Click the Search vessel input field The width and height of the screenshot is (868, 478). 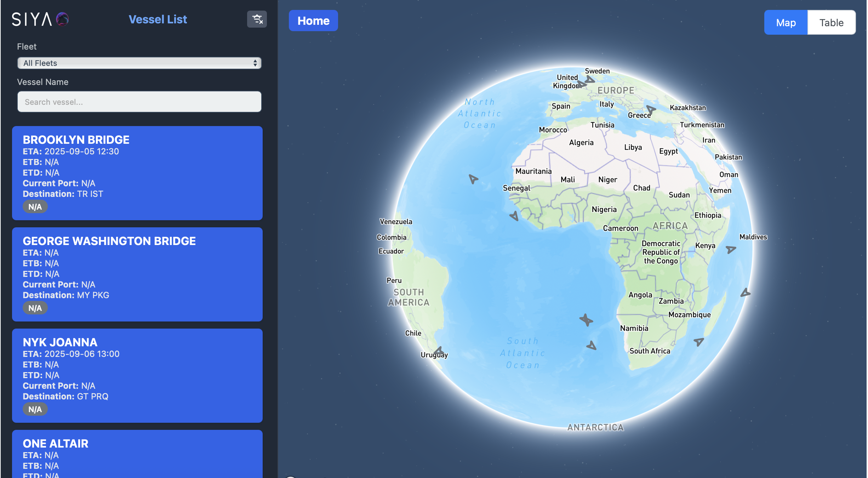[139, 102]
